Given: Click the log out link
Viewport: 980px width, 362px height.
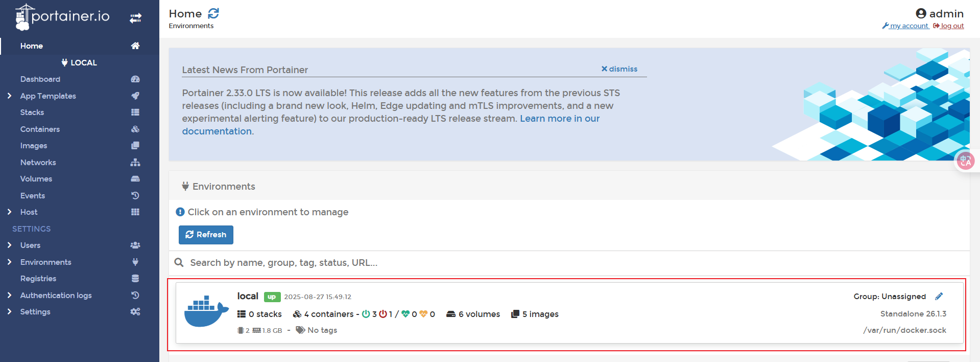Looking at the screenshot, I should (x=952, y=26).
